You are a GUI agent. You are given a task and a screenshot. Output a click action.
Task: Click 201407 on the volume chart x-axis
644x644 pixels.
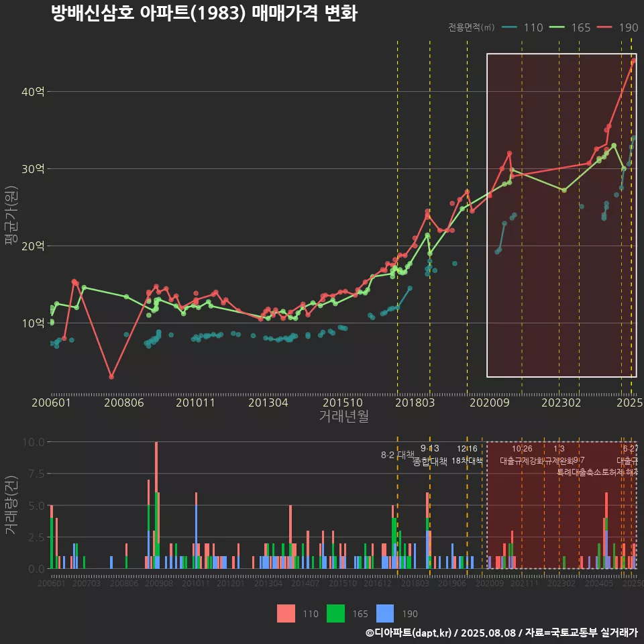coord(305,583)
